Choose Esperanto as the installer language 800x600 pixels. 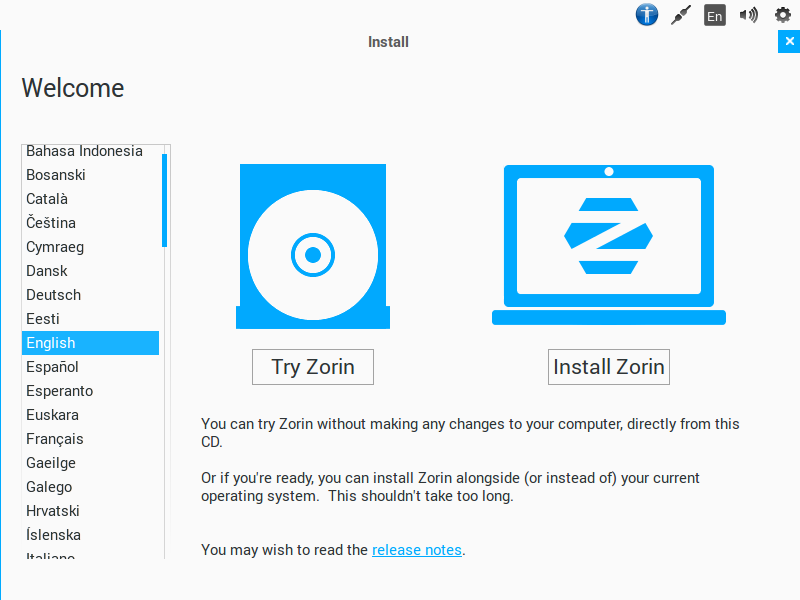[x=59, y=391]
